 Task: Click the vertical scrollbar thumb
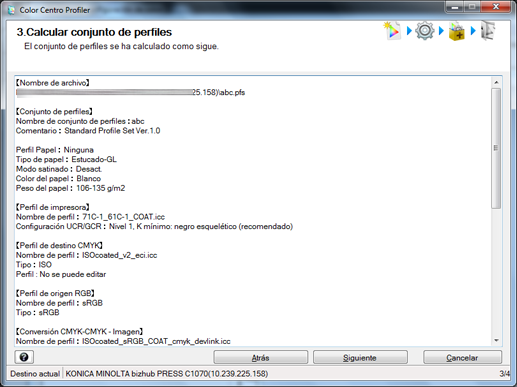pos(496,148)
